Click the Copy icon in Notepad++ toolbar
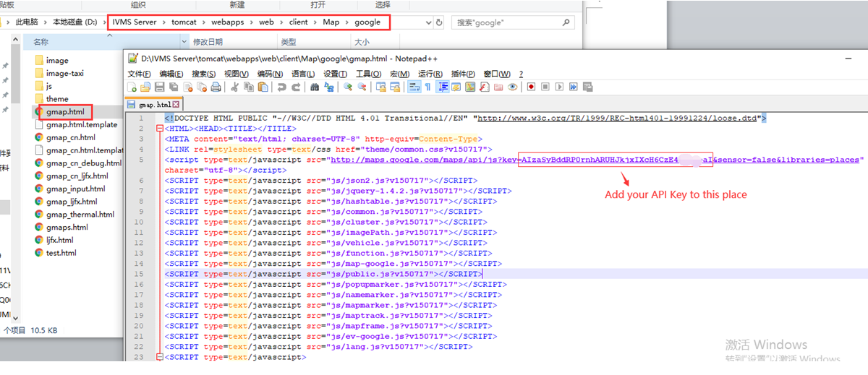The width and height of the screenshot is (868, 375). tap(249, 87)
